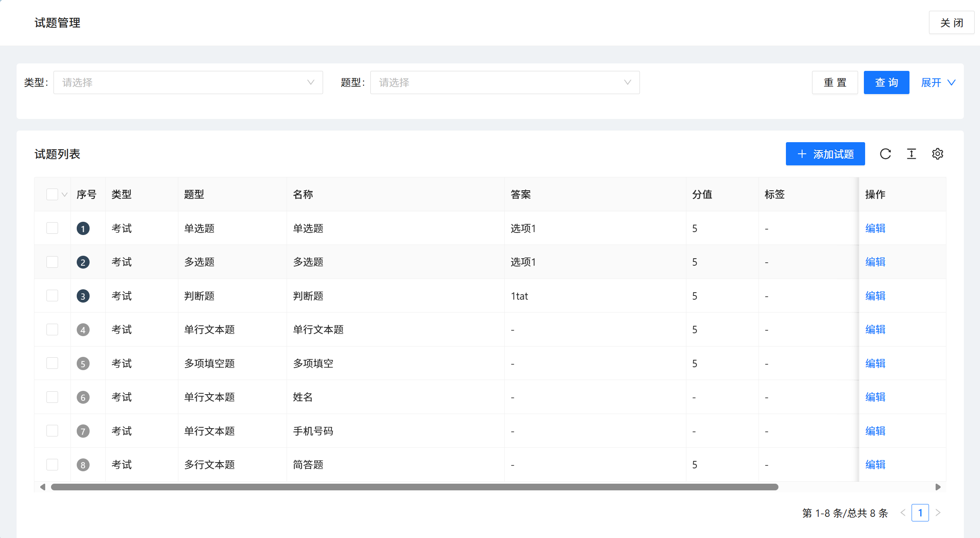Click the scroll left arrow of table

pyautogui.click(x=42, y=487)
